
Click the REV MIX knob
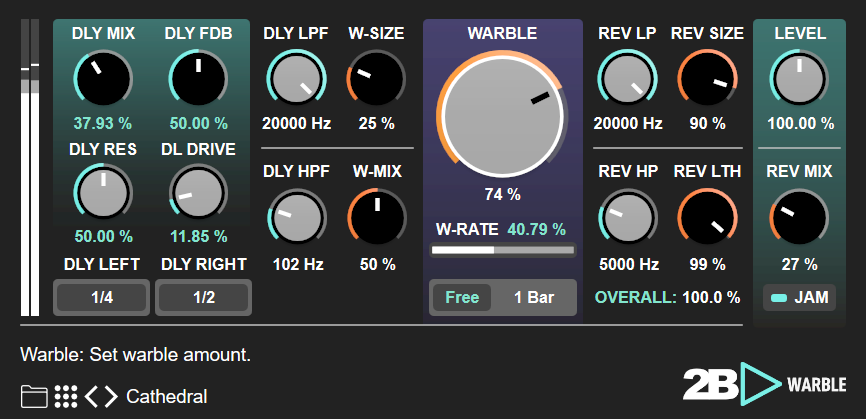pos(799,218)
